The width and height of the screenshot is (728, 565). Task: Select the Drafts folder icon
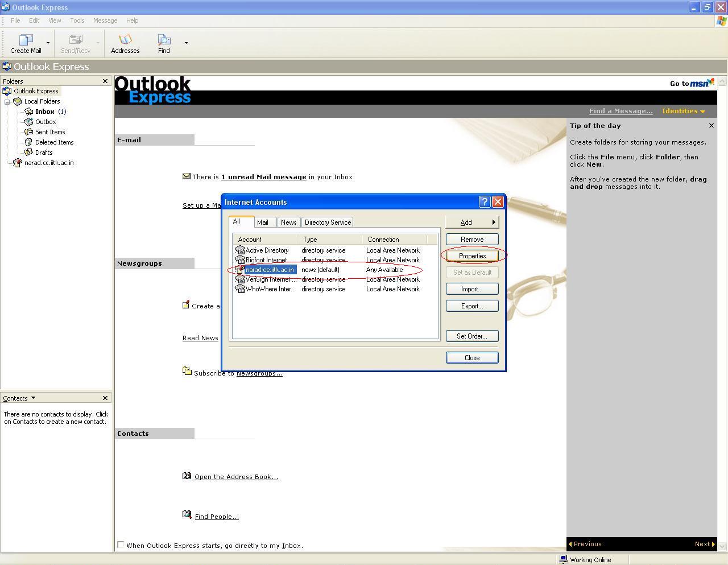click(x=29, y=152)
